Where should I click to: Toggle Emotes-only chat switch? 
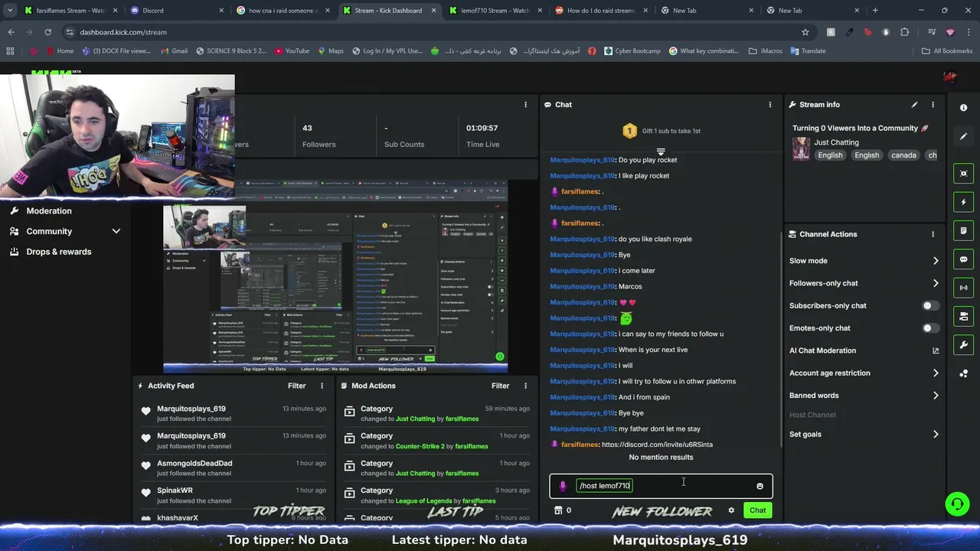pyautogui.click(x=930, y=328)
